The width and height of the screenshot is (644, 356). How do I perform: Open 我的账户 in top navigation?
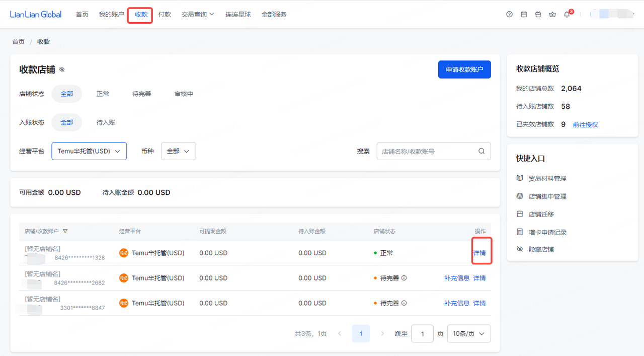[x=111, y=15]
